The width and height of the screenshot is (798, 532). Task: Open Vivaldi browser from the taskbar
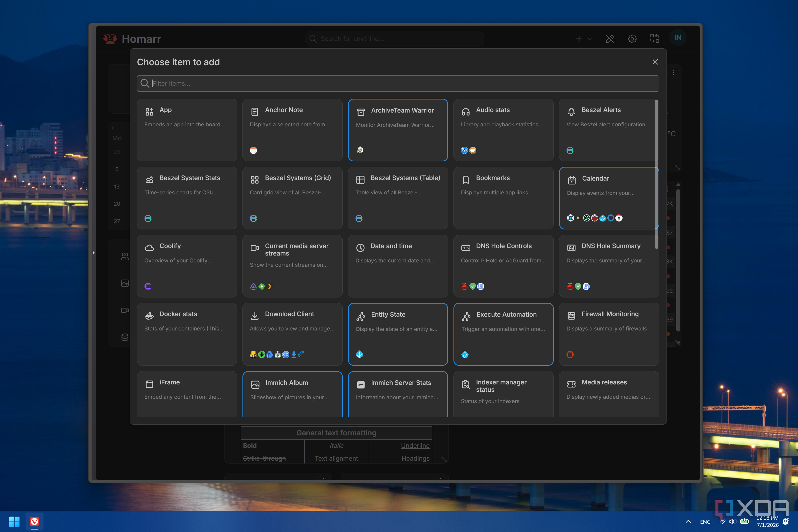point(34,522)
